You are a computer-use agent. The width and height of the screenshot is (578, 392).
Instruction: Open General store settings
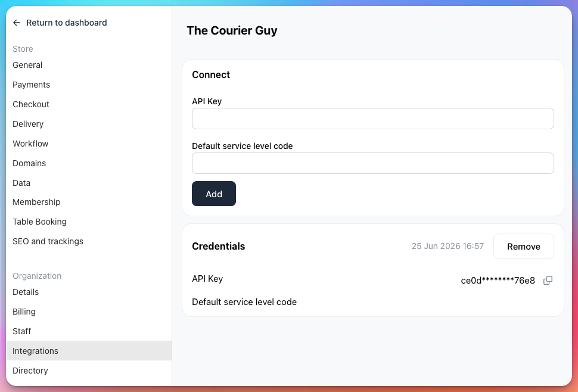[27, 65]
